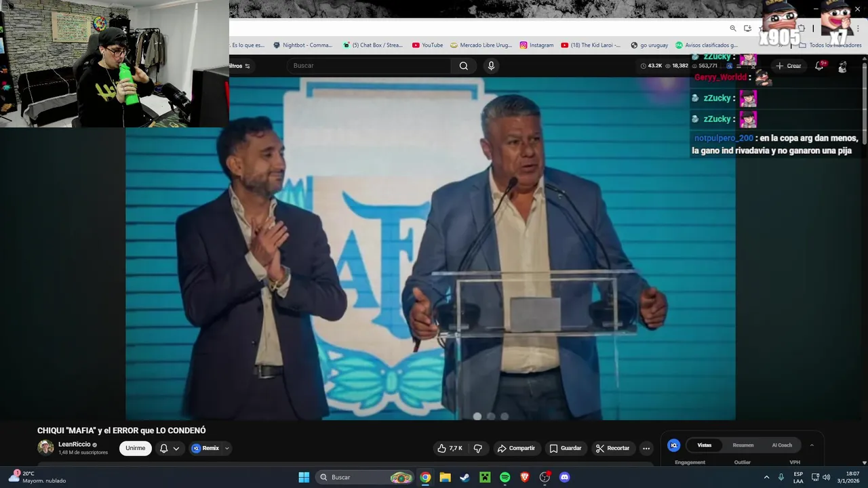868x488 pixels.
Task: Open the YouTube bookmark
Action: pos(427,45)
